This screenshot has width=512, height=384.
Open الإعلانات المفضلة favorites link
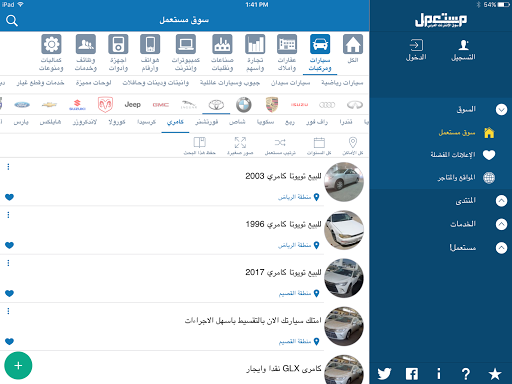pyautogui.click(x=453, y=155)
